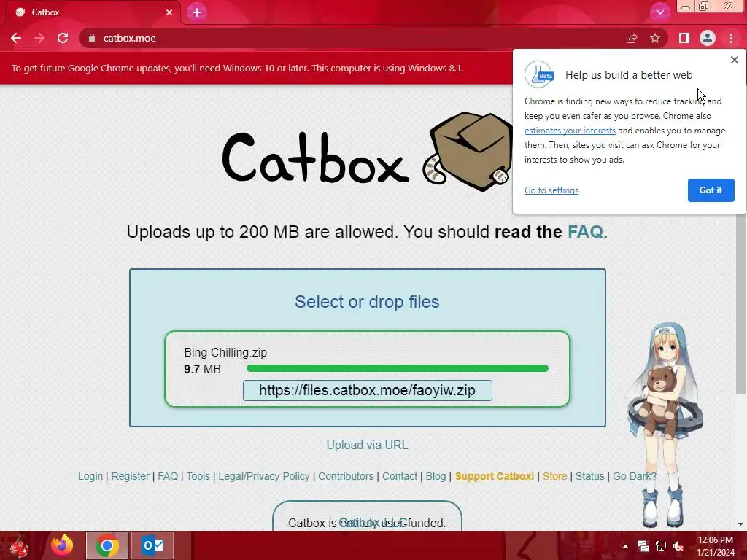Open Legal/Privacy Policy link
747x560 pixels.
[264, 476]
